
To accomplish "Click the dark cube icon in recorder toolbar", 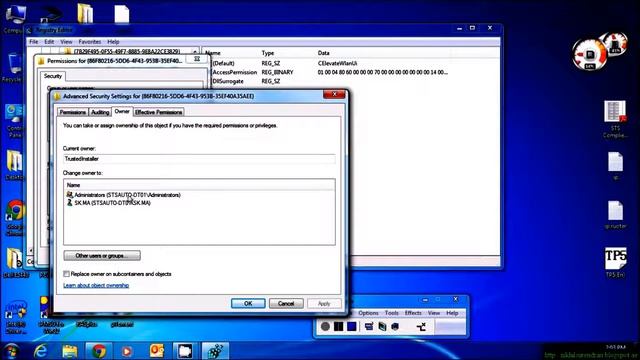I will [395, 327].
